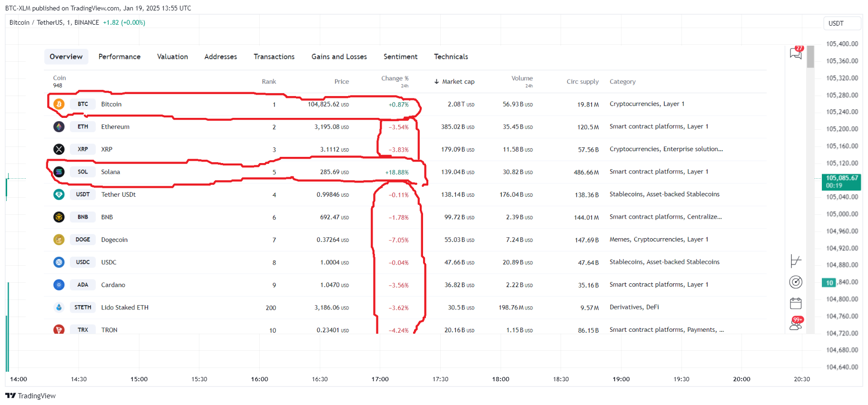Click the Ethereum coin logo icon

[59, 127]
